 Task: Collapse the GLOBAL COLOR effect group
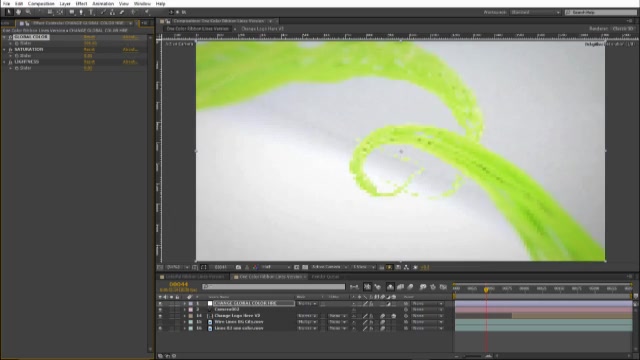[x=4, y=37]
